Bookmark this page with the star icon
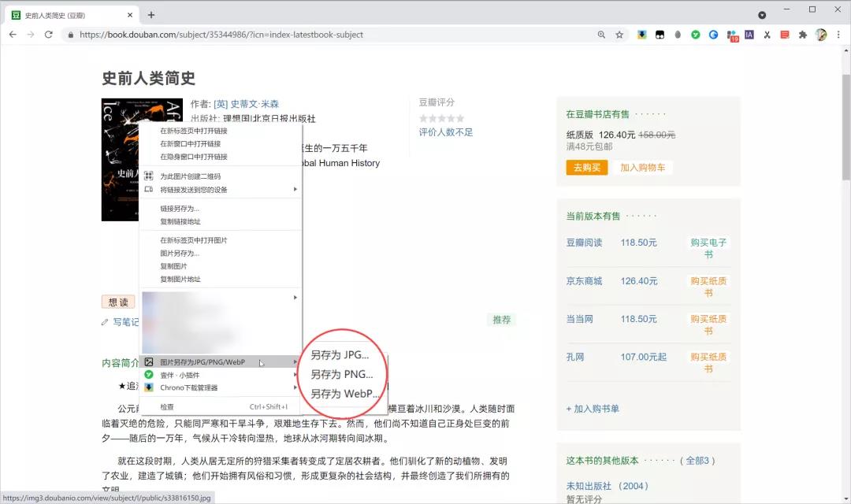The image size is (851, 504). point(621,35)
